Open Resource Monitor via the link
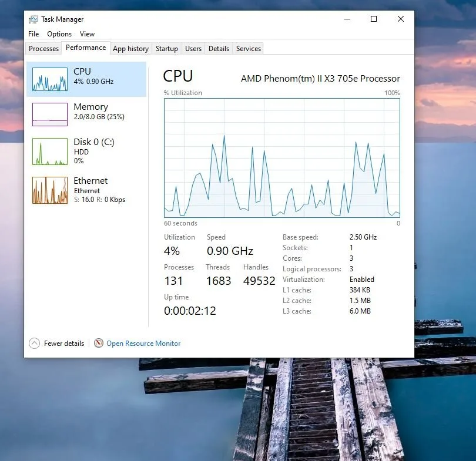This screenshot has height=461, width=476. (143, 343)
